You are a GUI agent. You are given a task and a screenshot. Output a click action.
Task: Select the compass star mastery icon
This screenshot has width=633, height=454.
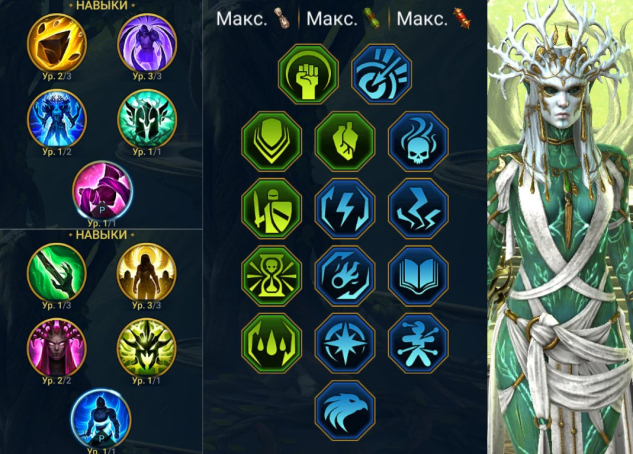345,343
